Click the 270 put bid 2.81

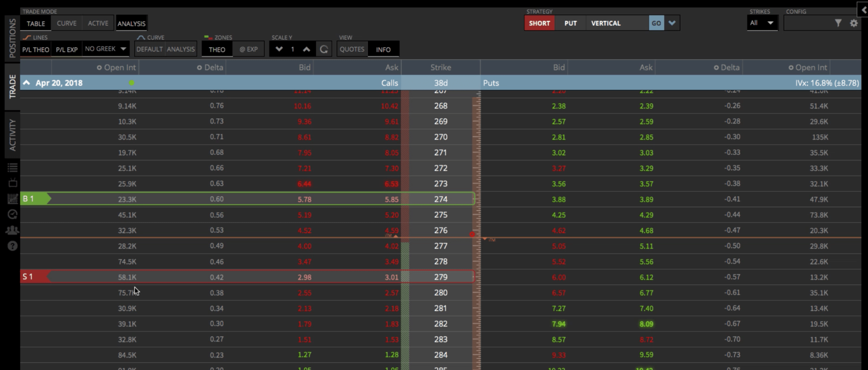click(558, 137)
